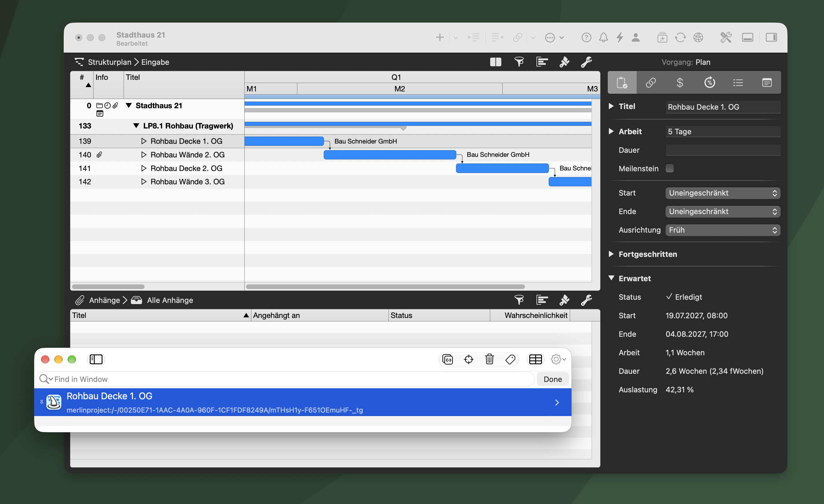Click the lightning bolt icon in toolbar
The image size is (824, 504).
click(x=620, y=37)
